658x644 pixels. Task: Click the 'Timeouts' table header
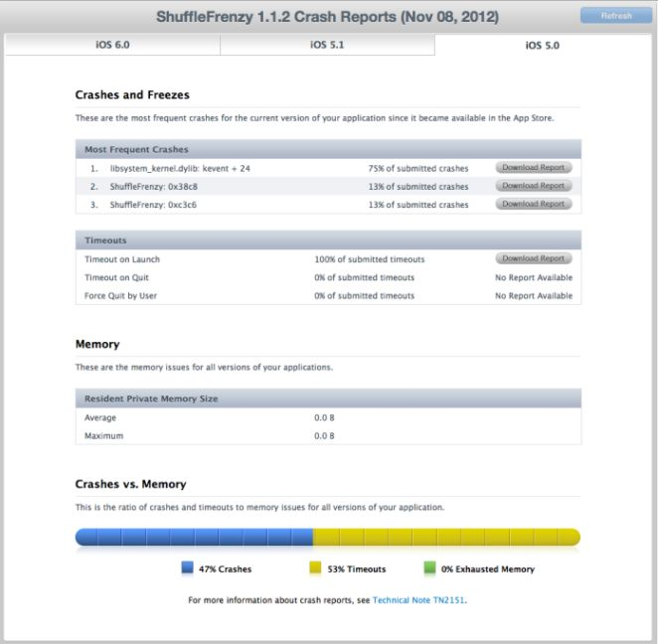click(x=328, y=241)
